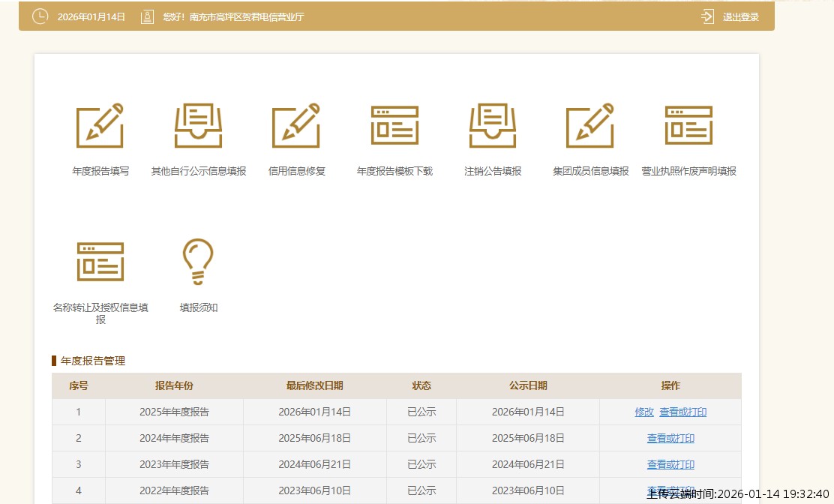View or print the 2023 annual report
This screenshot has width=834, height=504.
pyautogui.click(x=670, y=464)
